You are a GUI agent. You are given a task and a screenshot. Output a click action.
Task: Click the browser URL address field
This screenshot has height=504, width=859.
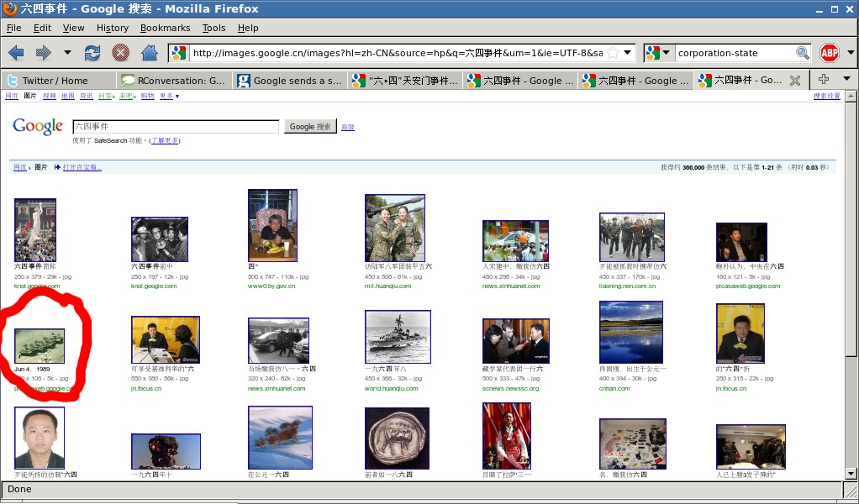398,53
